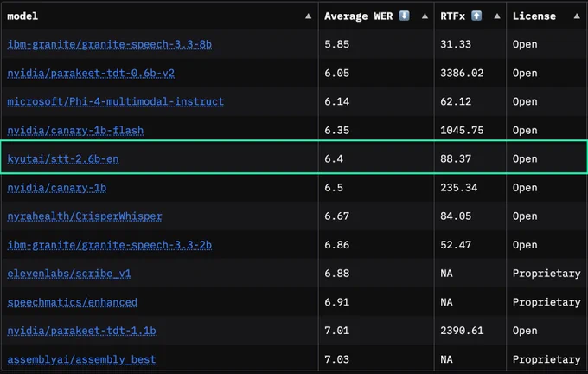588x374 pixels.
Task: Select WER value 5.85
Action: point(336,44)
